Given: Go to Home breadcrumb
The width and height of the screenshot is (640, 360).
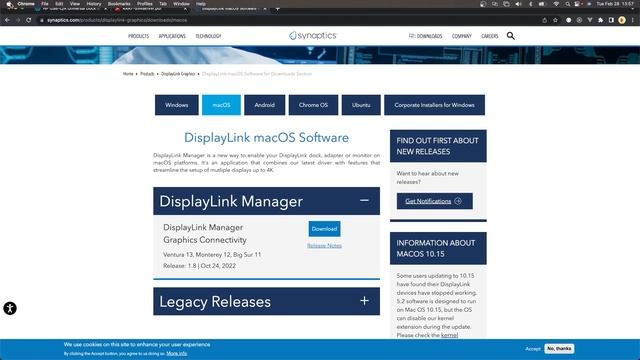Looking at the screenshot, I should click(x=128, y=74).
